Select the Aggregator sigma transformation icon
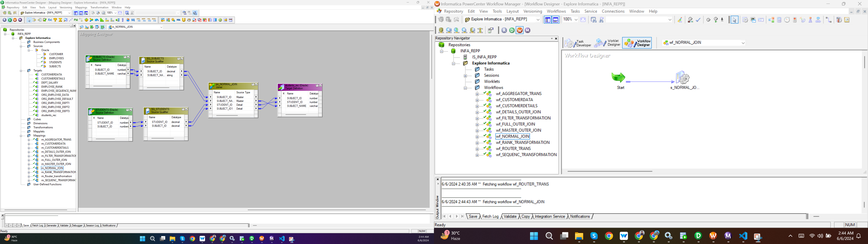 (x=60, y=20)
